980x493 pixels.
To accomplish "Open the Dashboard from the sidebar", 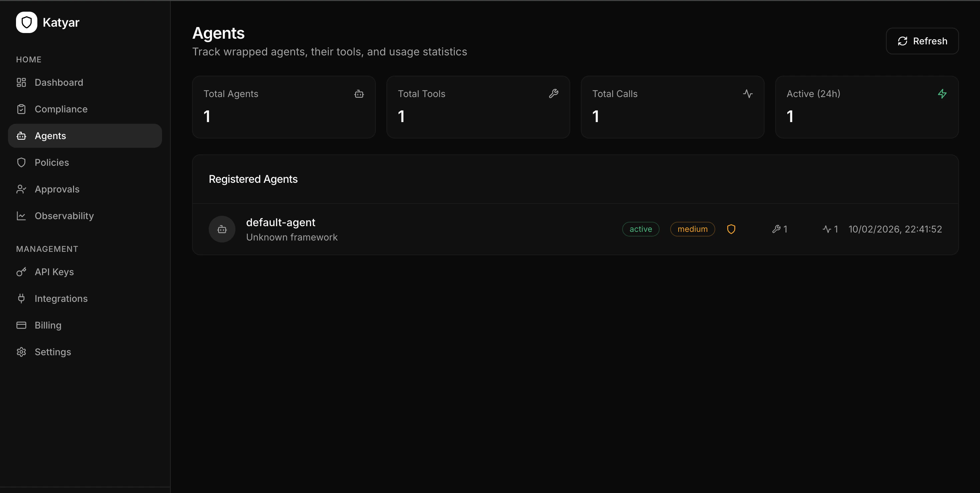I will (x=59, y=82).
